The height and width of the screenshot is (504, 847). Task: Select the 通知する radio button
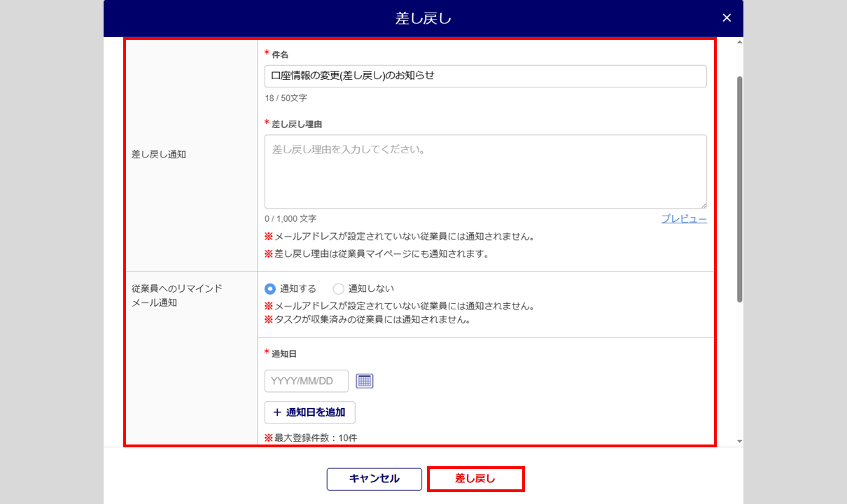[270, 288]
